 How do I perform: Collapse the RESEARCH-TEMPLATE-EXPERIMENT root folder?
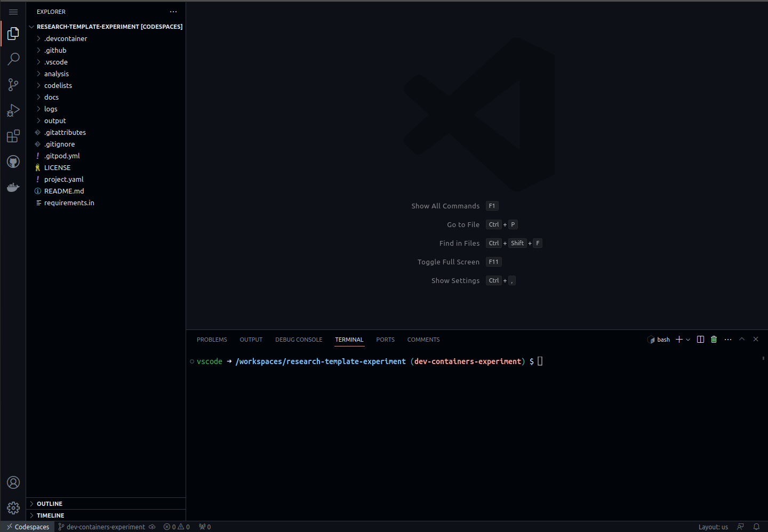(106, 27)
